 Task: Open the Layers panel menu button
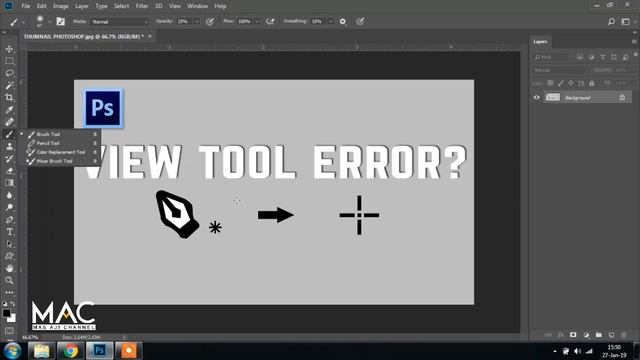pos(634,42)
